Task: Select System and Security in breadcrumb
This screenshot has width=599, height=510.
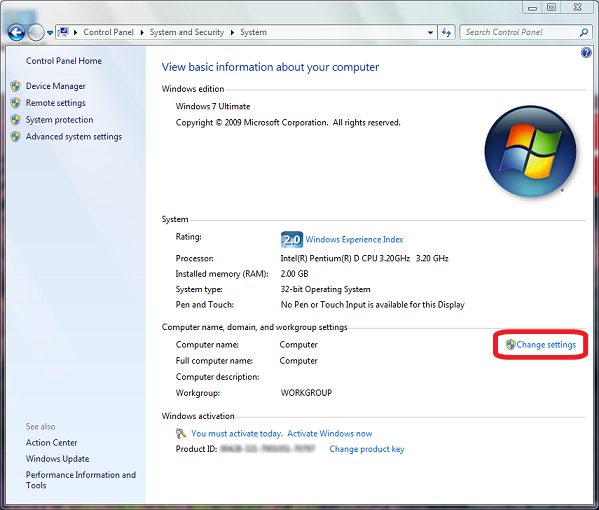Action: [x=187, y=32]
